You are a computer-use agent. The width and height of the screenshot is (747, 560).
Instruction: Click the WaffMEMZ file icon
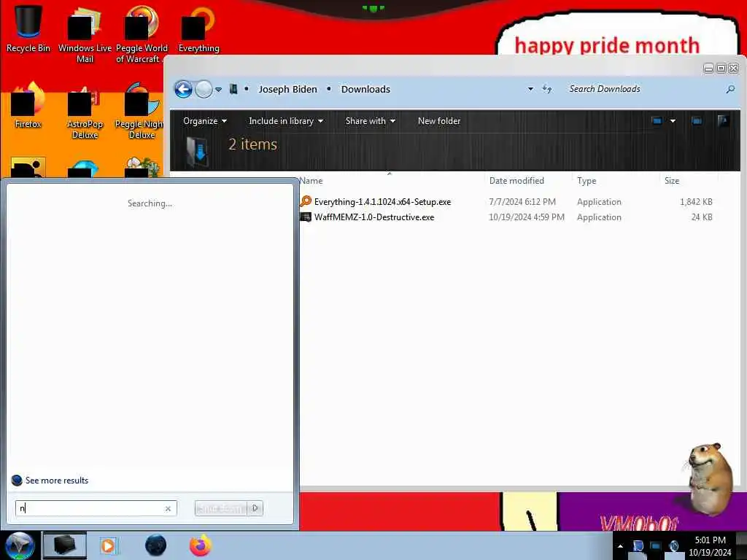306,217
